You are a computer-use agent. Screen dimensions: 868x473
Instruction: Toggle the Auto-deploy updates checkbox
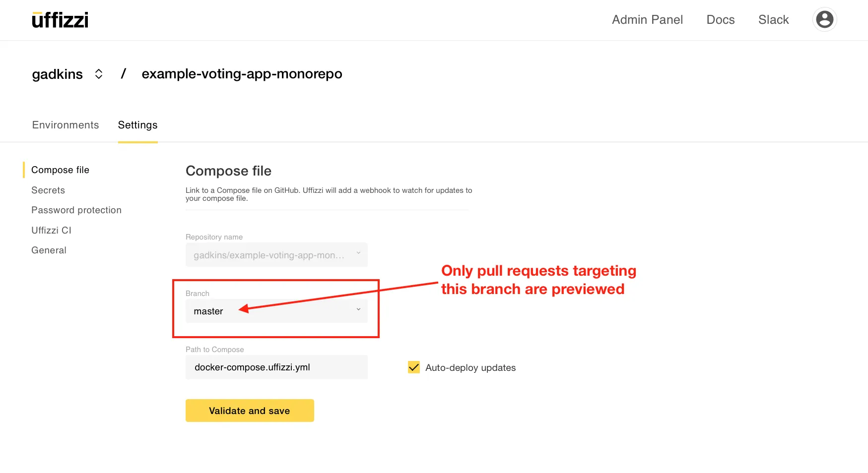pyautogui.click(x=413, y=367)
